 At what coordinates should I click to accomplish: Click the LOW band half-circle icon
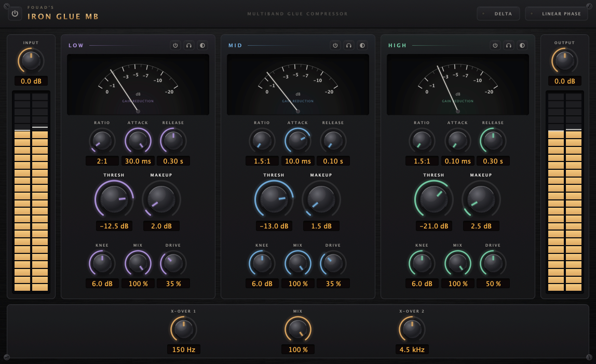click(x=202, y=45)
